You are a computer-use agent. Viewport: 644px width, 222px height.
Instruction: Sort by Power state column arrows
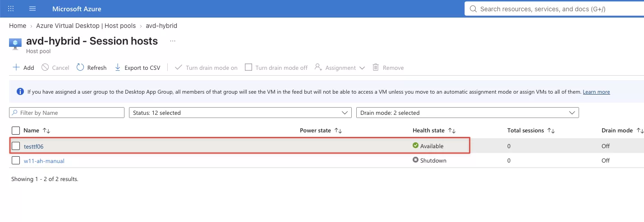point(338,131)
